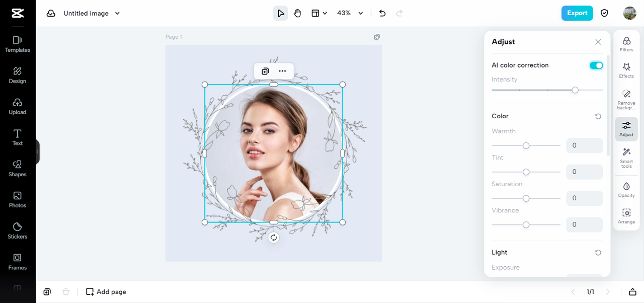The width and height of the screenshot is (644, 303).
Task: Click the cloud save status icon
Action: click(51, 13)
